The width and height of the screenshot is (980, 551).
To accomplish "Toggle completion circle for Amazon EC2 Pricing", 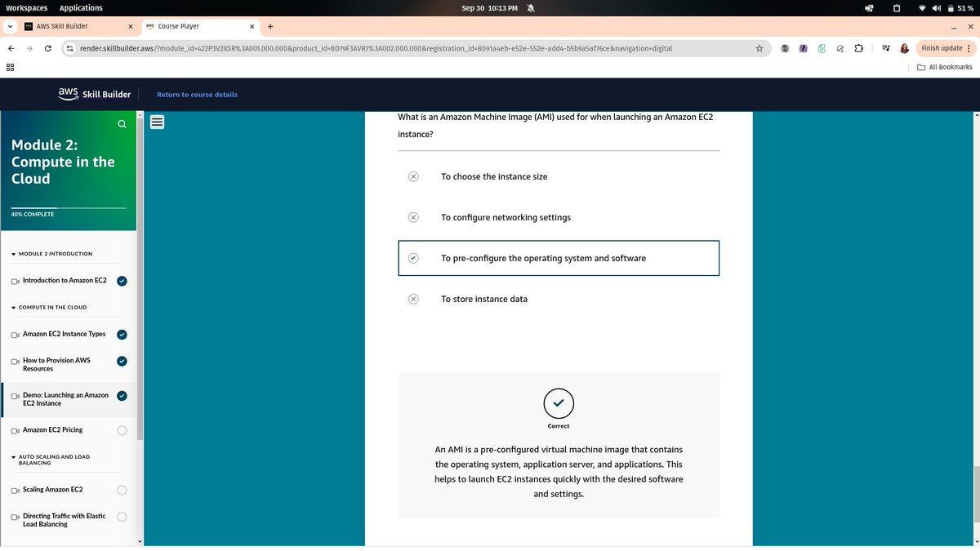I will pyautogui.click(x=122, y=430).
